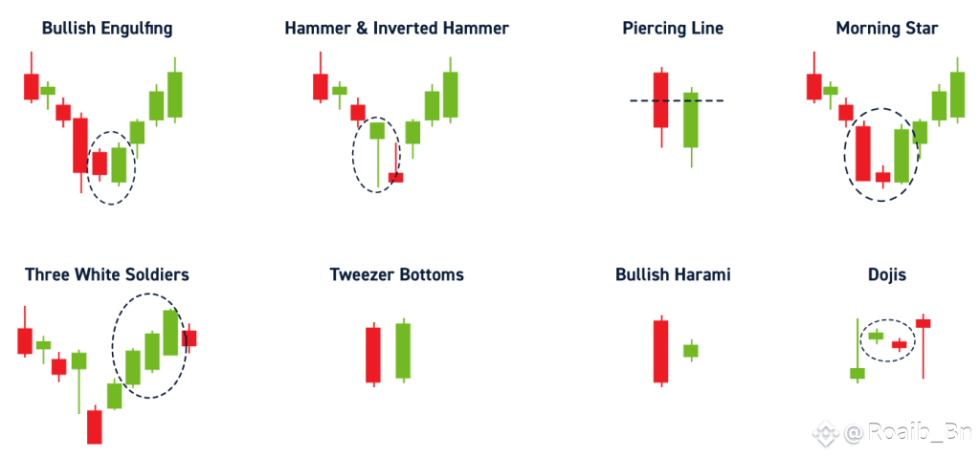Click the Tweezer Bottoms label

(x=397, y=275)
